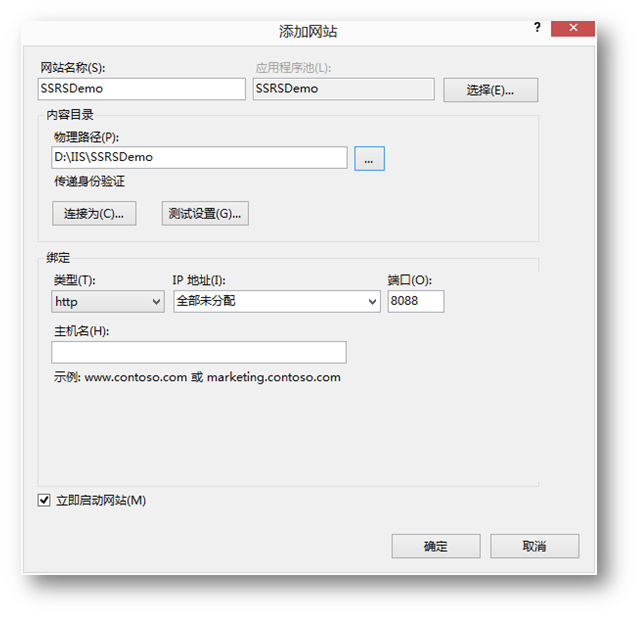Focus the empty 主机名 input field
This screenshot has height=617, width=639.
[199, 353]
